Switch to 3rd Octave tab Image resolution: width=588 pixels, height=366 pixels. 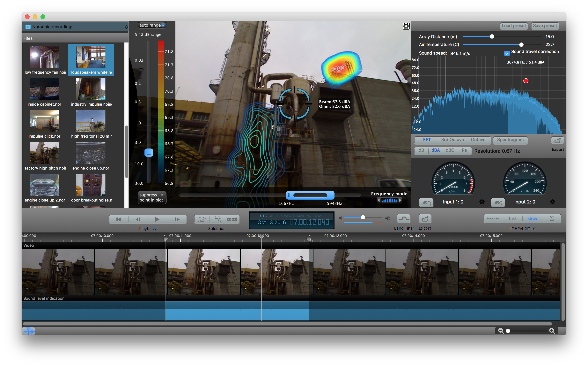pos(452,140)
